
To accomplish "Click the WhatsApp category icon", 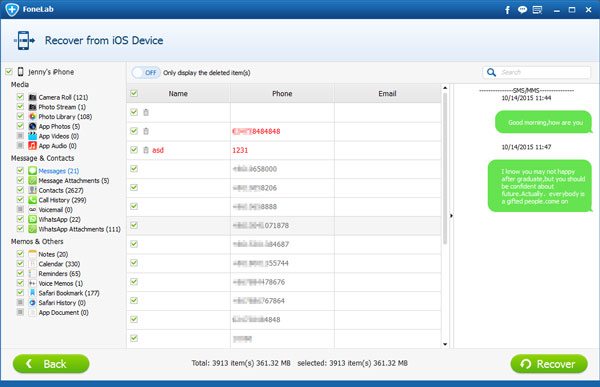I will click(33, 219).
